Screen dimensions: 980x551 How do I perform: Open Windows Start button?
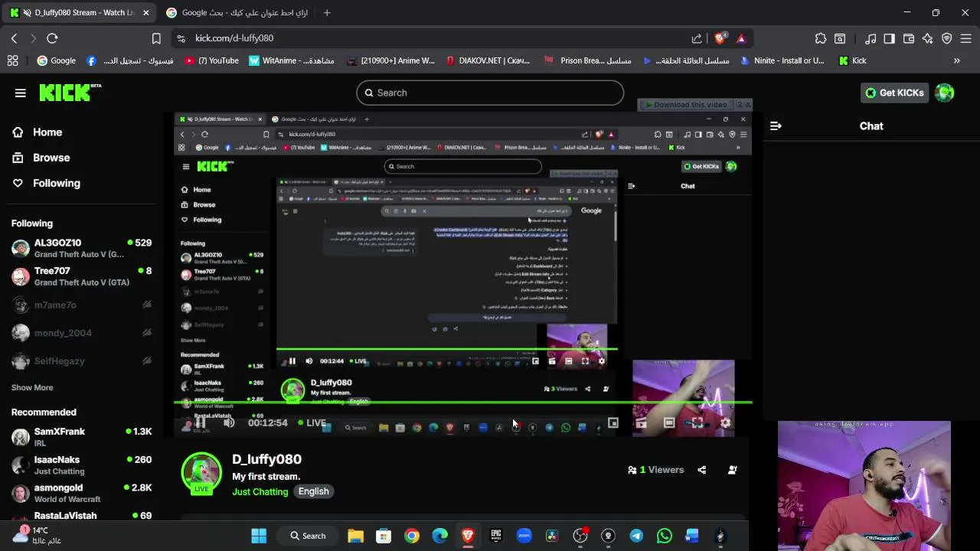(x=259, y=536)
